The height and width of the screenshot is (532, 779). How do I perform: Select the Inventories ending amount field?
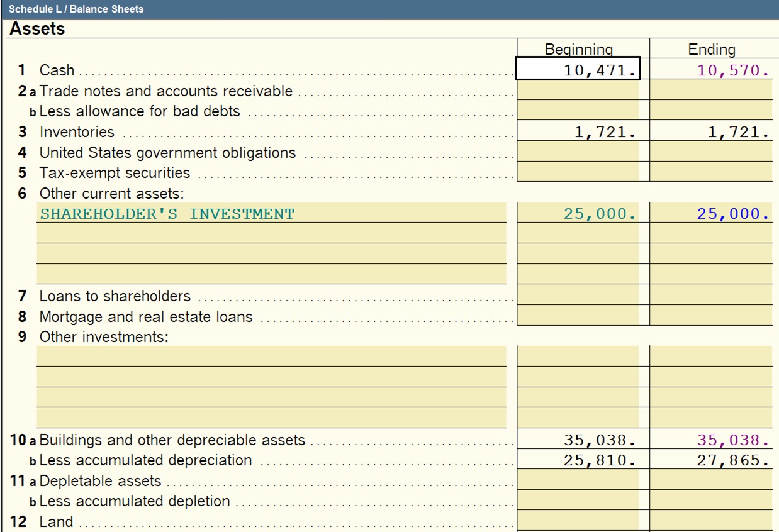(x=711, y=132)
